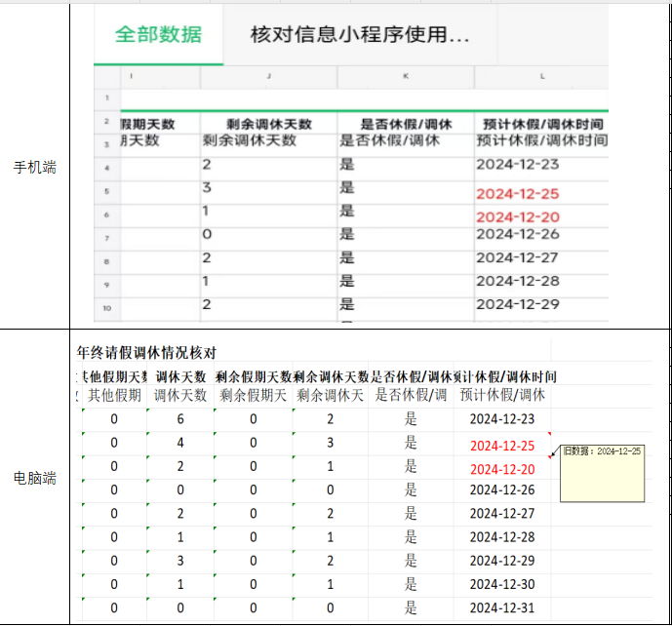
Task: Select bold 预计休假/调休时间 header in mobile row 2
Action: click(543, 124)
